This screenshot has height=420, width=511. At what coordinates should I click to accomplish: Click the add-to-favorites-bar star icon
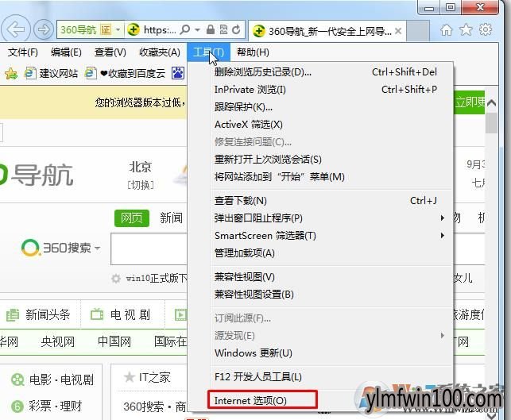point(11,74)
